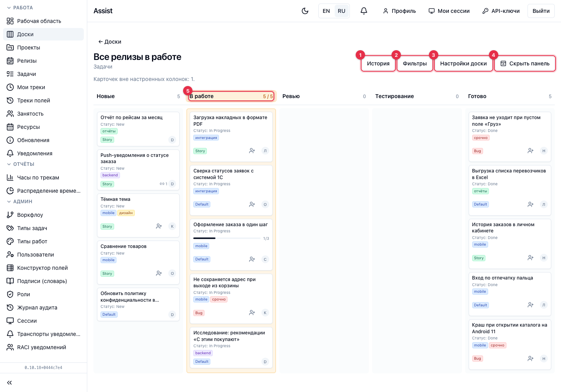
Task: Collapse the sidebar with double-chevron icon
Action: (x=9, y=383)
